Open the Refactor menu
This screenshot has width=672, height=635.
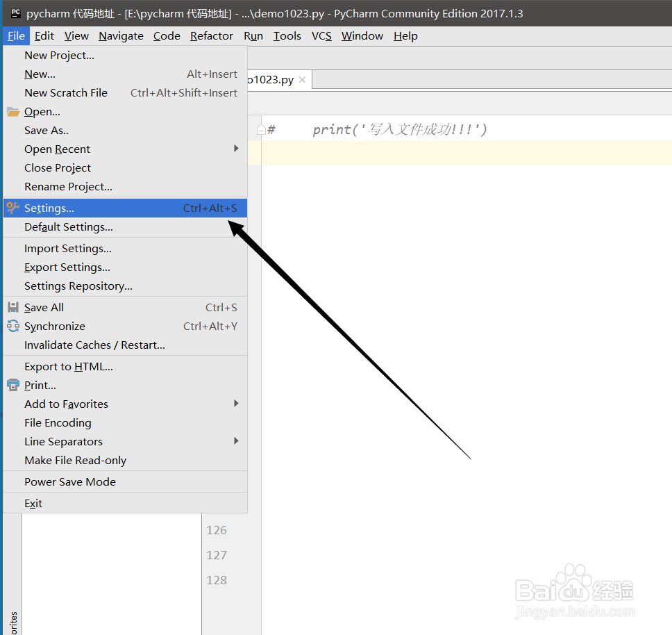[212, 36]
